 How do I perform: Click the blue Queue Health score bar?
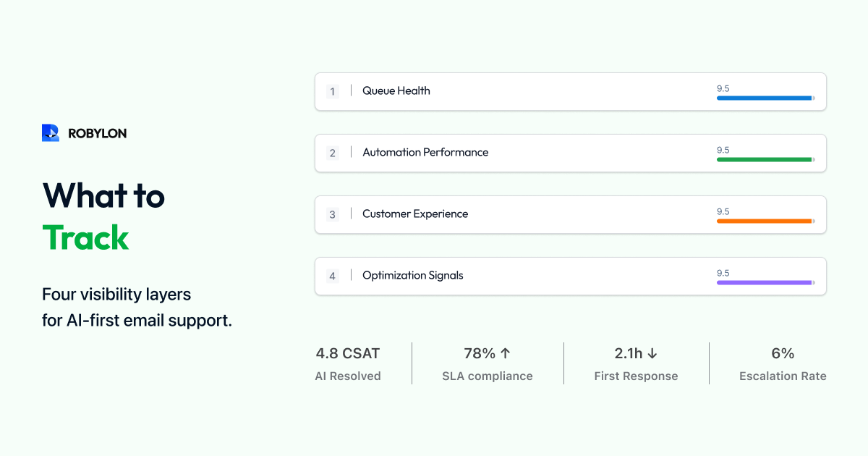[765, 98]
